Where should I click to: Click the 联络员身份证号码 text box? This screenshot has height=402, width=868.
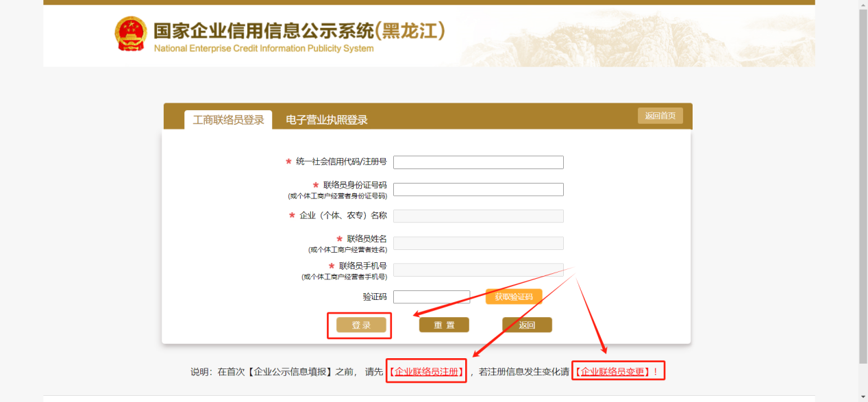(478, 190)
